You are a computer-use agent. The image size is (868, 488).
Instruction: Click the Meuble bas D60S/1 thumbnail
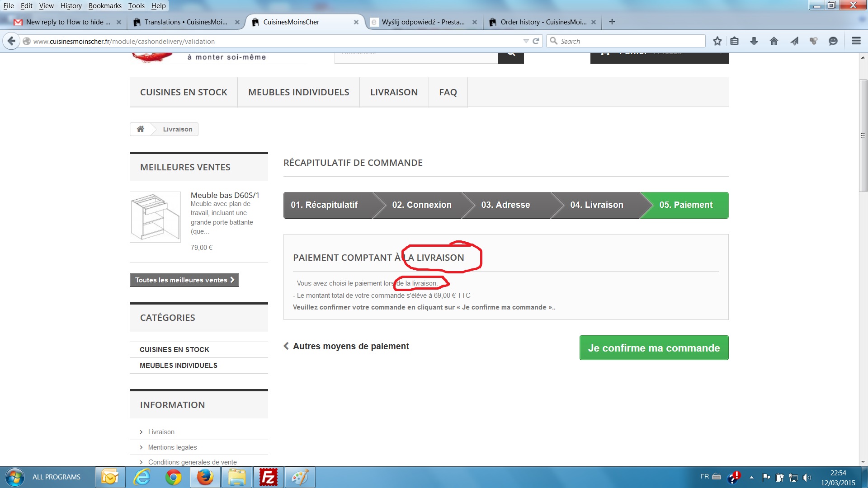pos(155,217)
